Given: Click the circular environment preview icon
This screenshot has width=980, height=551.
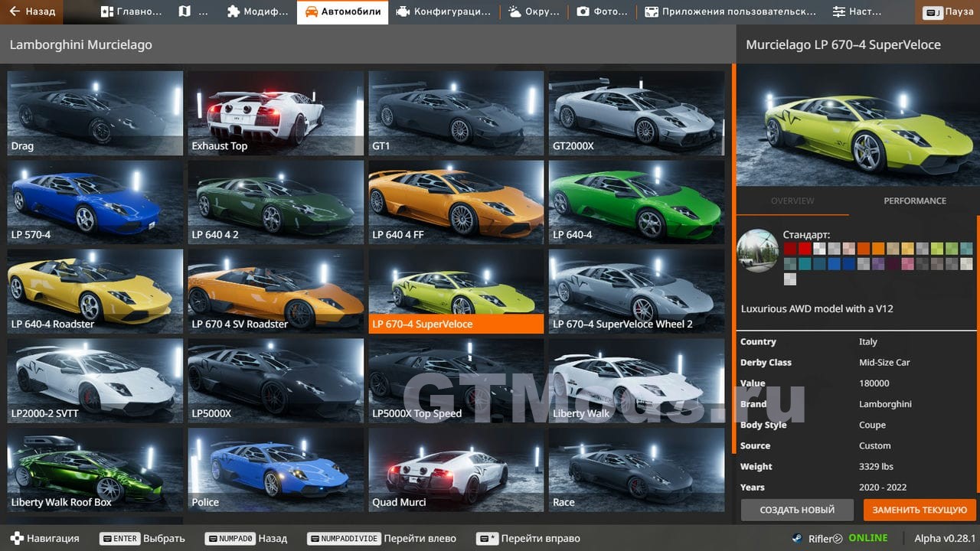Looking at the screenshot, I should [x=757, y=250].
